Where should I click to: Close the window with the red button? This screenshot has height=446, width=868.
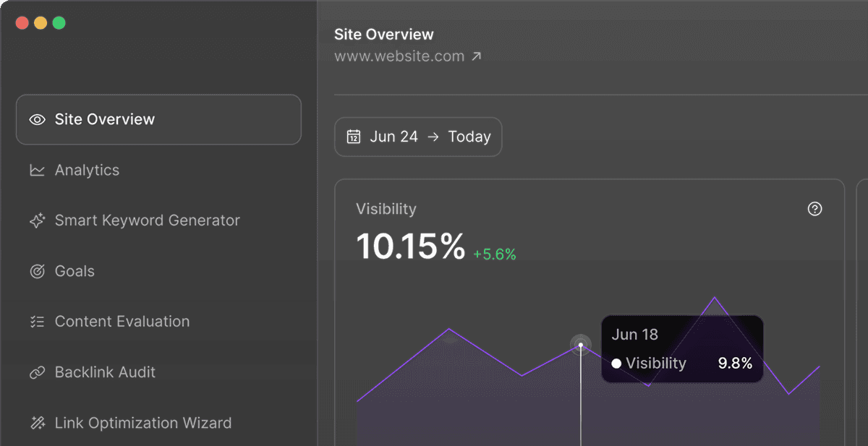pyautogui.click(x=22, y=23)
